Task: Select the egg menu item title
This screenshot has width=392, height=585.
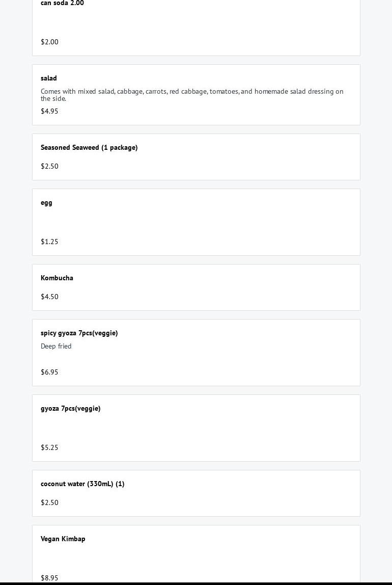Action: point(46,202)
